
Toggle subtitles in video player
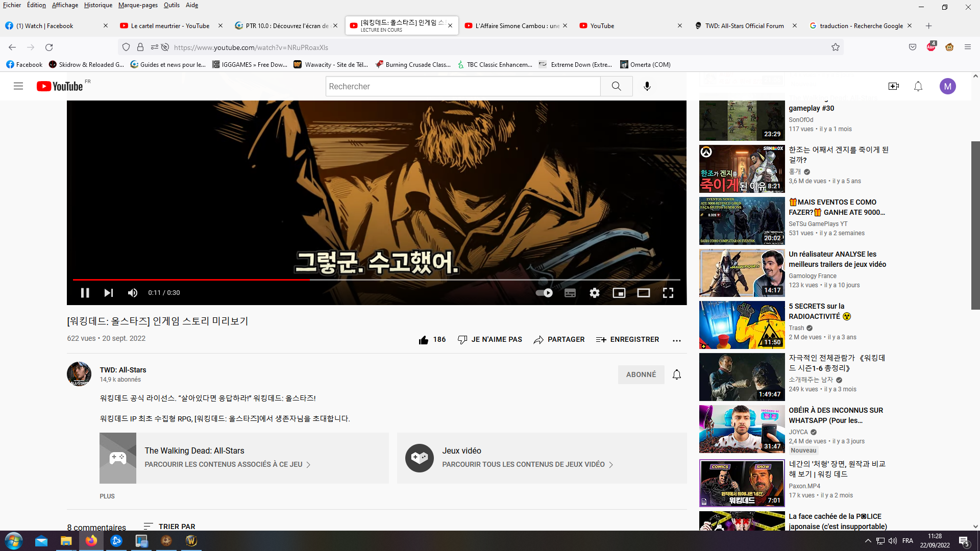[570, 293]
